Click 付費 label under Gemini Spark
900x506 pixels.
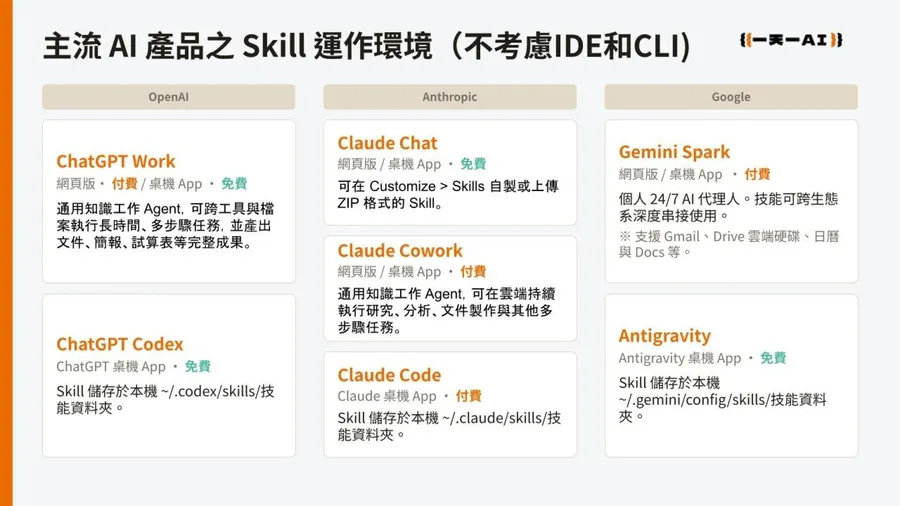757,174
